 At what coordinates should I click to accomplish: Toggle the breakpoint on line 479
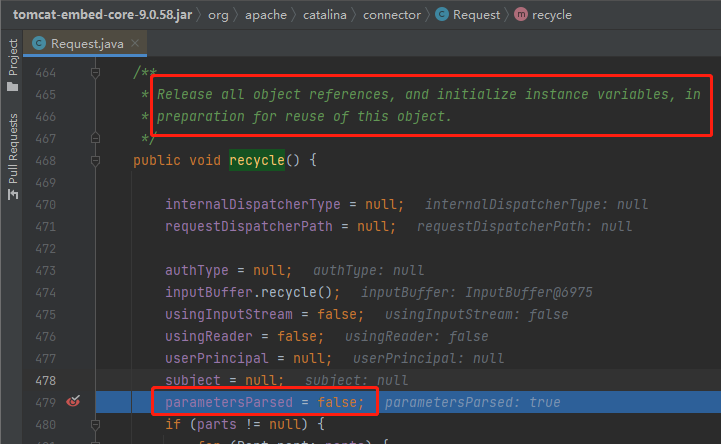tap(73, 402)
